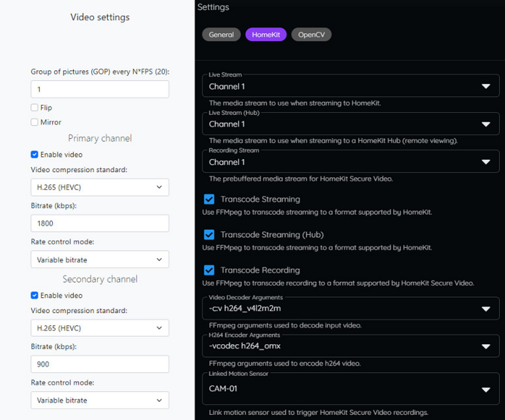Open the Video Decoder Arguments dropdown
Image resolution: width=505 pixels, height=420 pixels.
pyautogui.click(x=351, y=308)
